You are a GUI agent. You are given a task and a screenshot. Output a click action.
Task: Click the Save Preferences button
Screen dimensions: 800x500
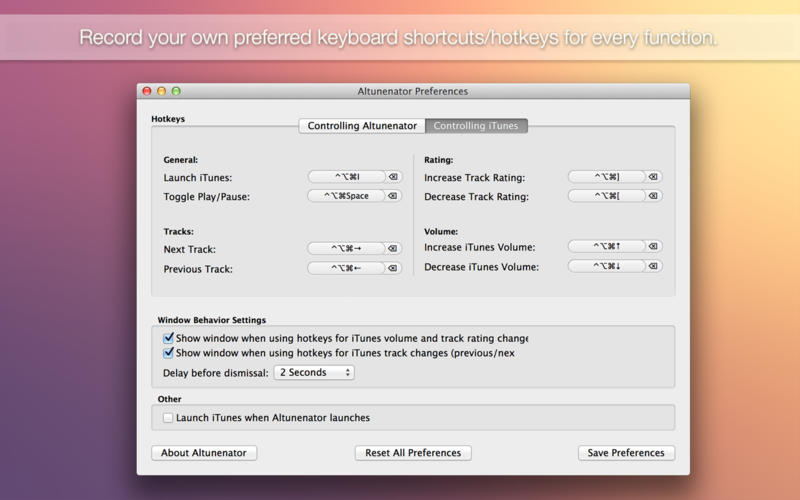coord(626,453)
